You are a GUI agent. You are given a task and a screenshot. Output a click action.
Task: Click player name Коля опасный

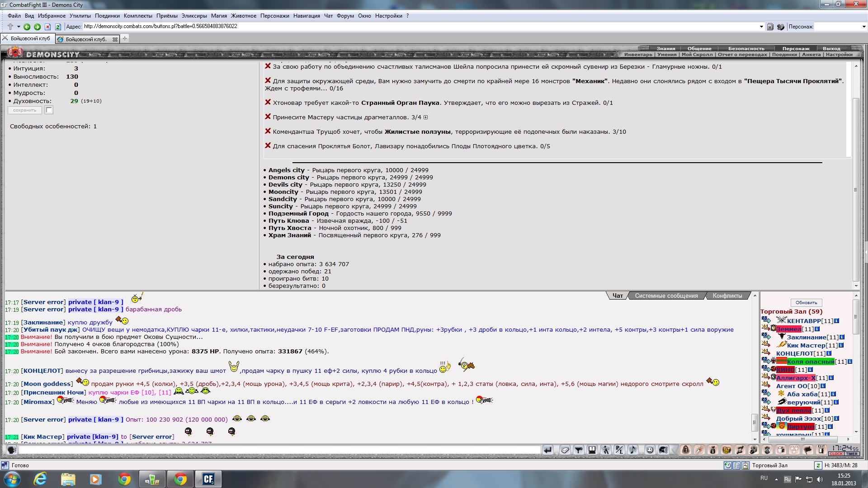(x=810, y=361)
